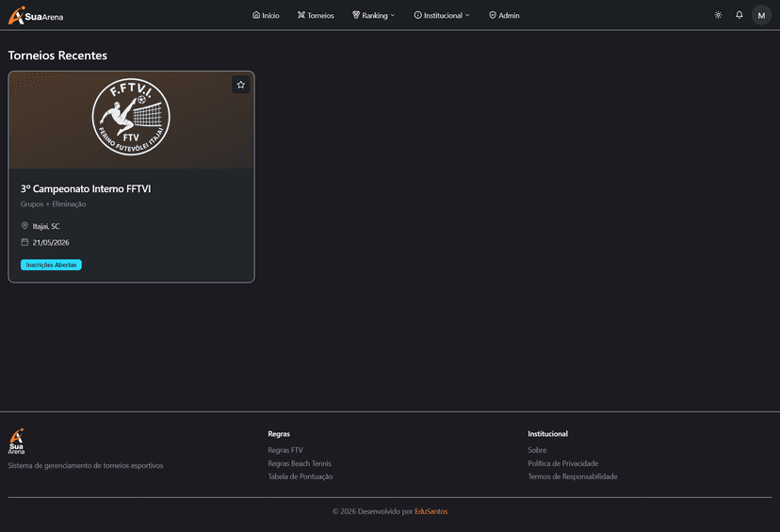Click the date text 21/05/2026
The image size is (780, 532).
pos(51,243)
